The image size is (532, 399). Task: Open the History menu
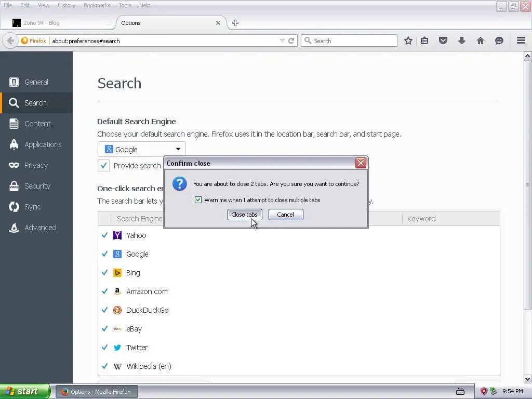[66, 5]
